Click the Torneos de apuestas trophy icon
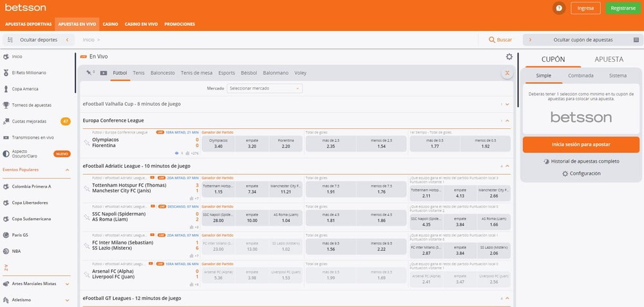The image size is (644, 307). tap(6, 105)
